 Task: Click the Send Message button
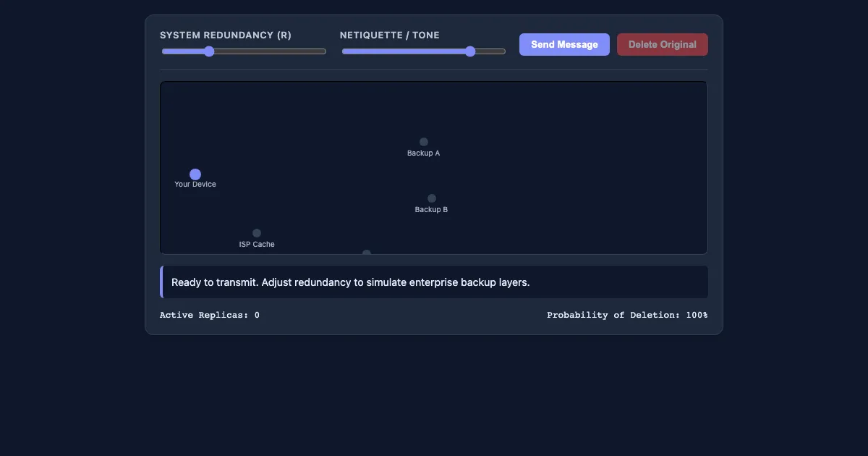[564, 44]
